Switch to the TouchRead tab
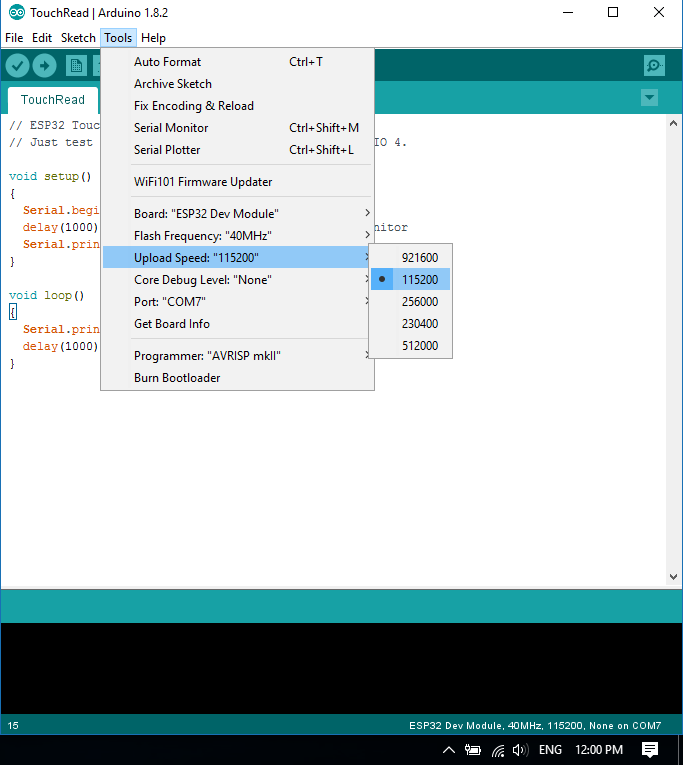683x765 pixels. point(53,100)
